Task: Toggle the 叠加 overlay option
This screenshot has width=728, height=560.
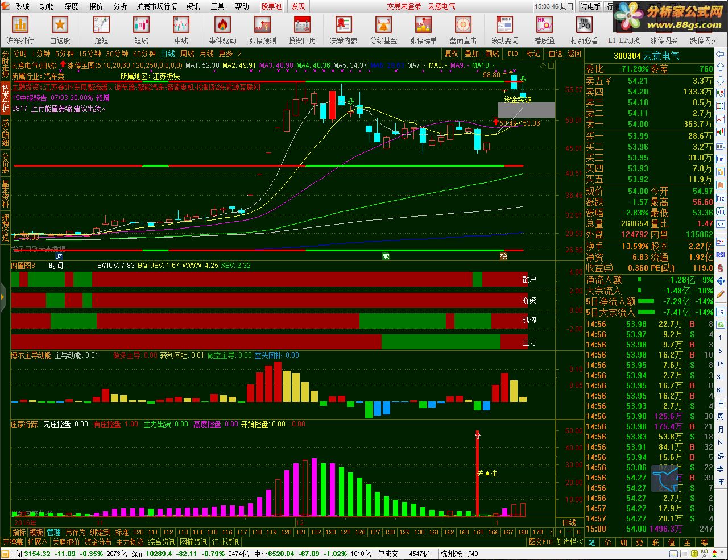Action: 472,53
